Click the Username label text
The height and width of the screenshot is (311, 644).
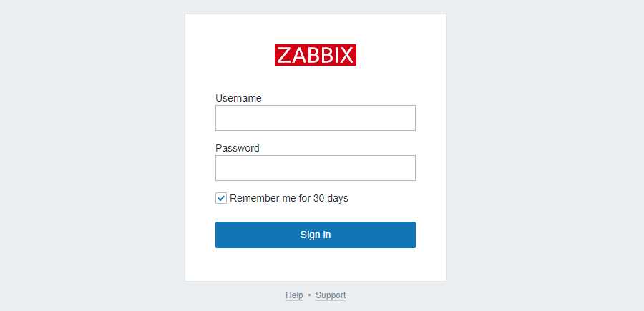238,98
